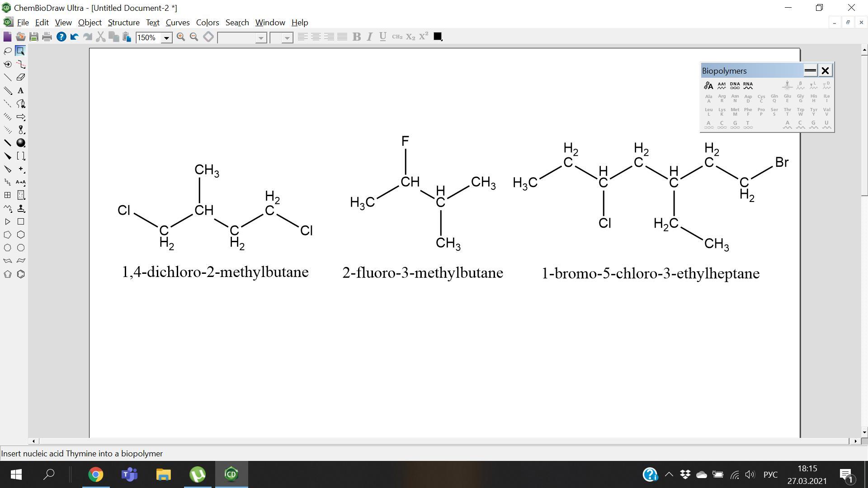
Task: Click the black color swatch
Action: click(x=437, y=37)
